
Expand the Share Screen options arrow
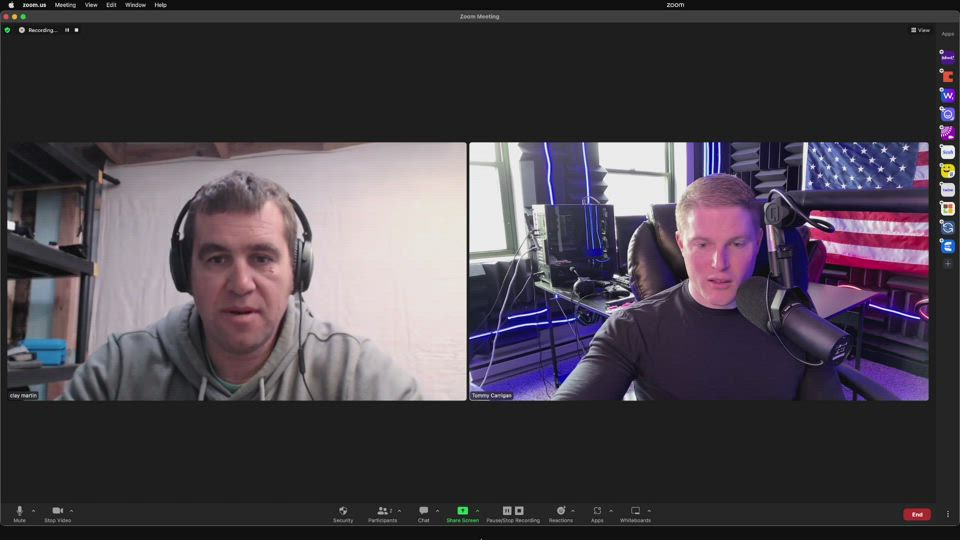coord(477,510)
